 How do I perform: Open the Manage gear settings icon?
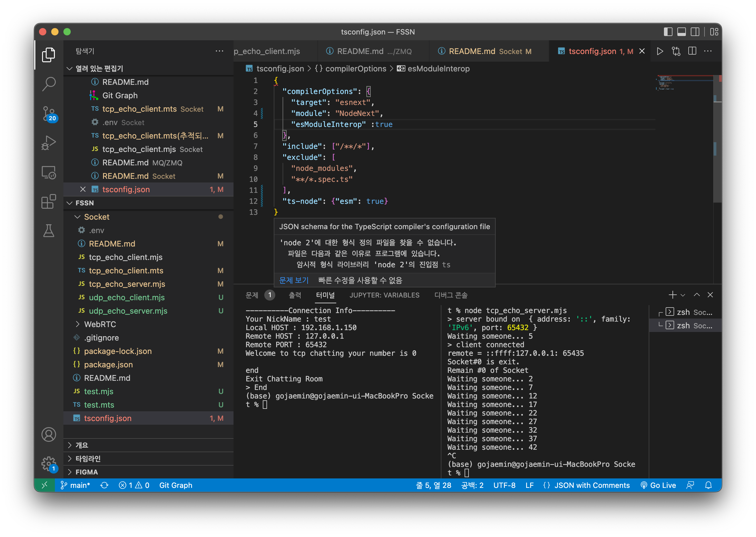coord(48,463)
